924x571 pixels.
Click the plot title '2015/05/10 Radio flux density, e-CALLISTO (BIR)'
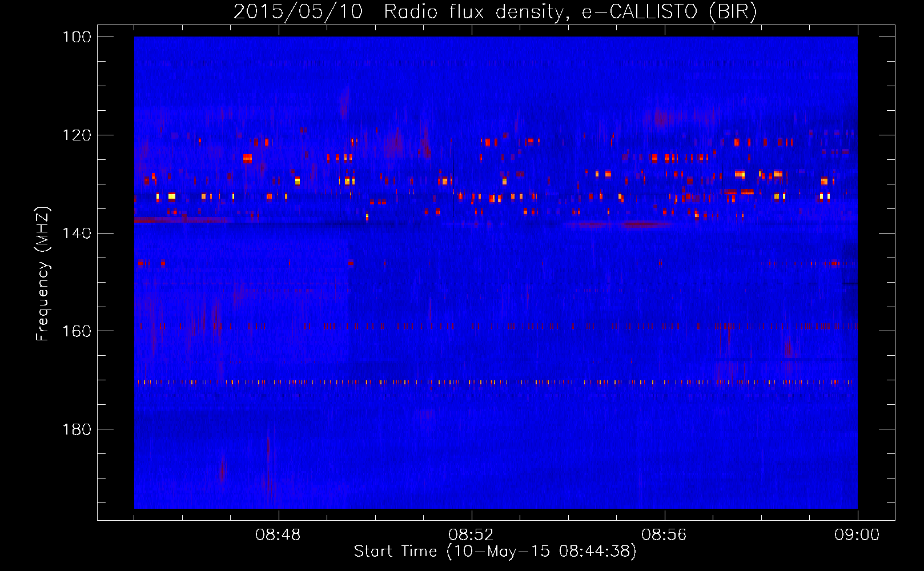coord(495,11)
